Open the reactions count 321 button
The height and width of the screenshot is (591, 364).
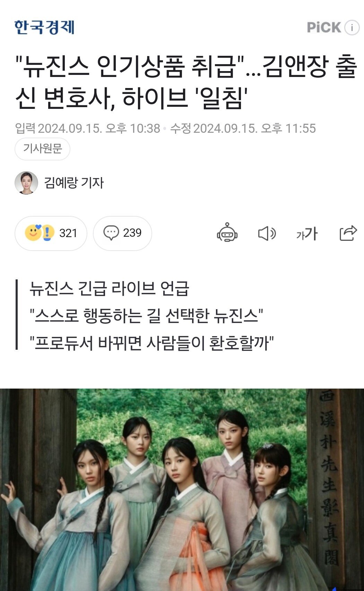click(51, 233)
